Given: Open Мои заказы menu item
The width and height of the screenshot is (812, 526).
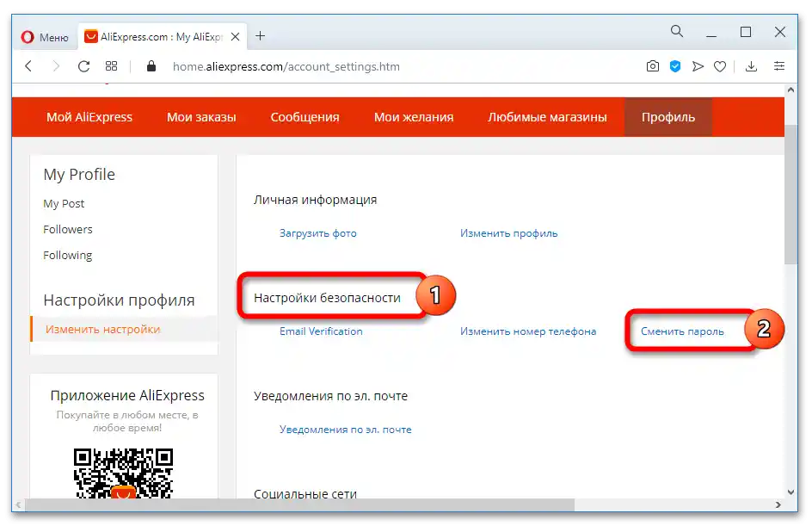Looking at the screenshot, I should (x=201, y=117).
